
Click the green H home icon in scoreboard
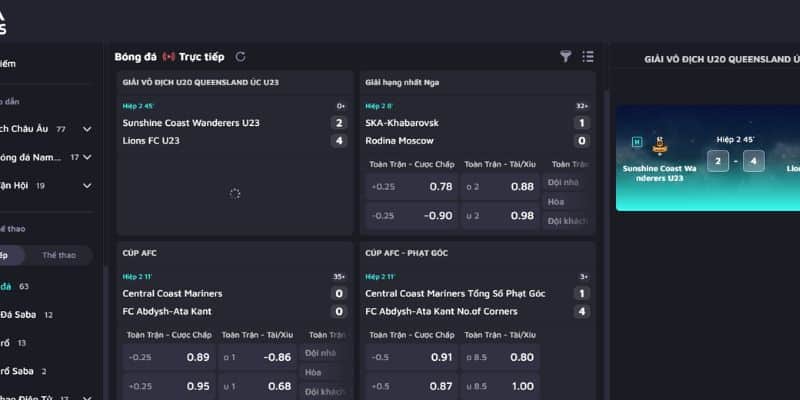(x=636, y=143)
